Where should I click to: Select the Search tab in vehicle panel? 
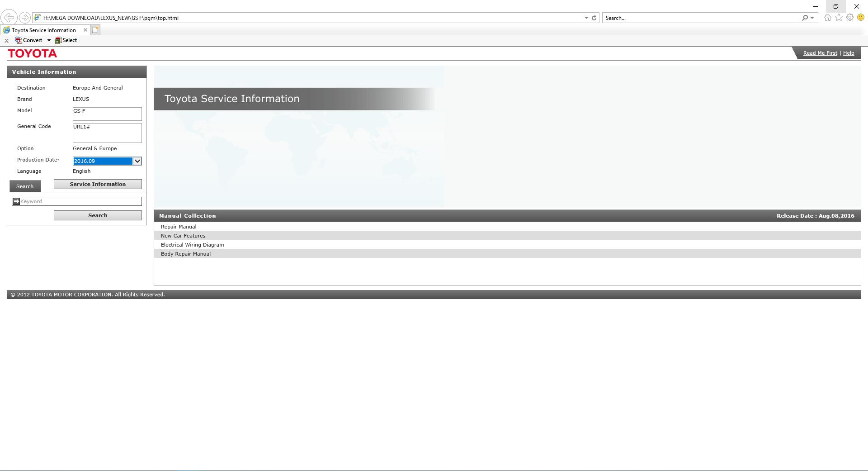(25, 186)
